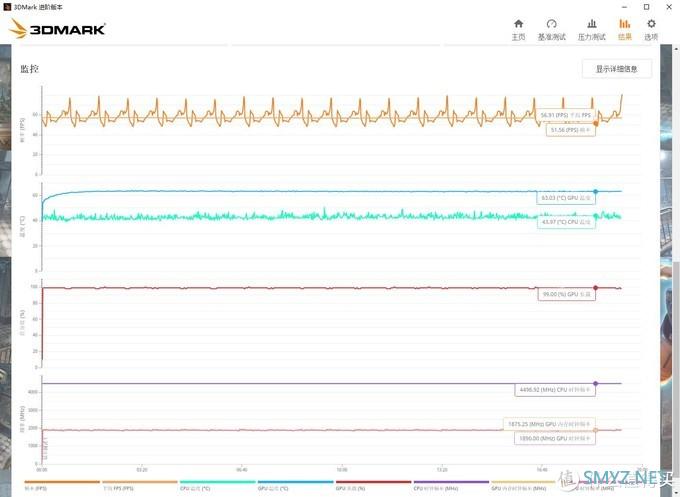Click the 56.91 (FPS) average FPS tooltip
Image resolution: width=680 pixels, height=497 pixels.
[566, 115]
